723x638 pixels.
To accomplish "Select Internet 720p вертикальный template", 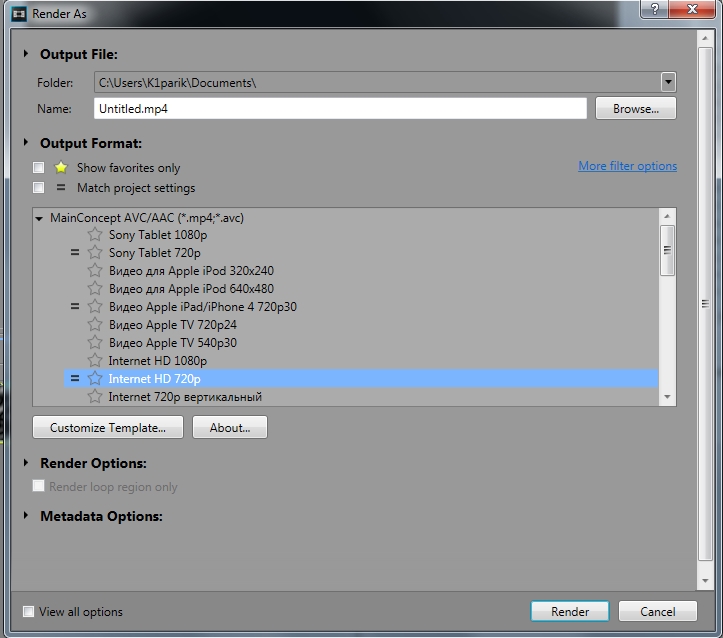I will click(185, 396).
